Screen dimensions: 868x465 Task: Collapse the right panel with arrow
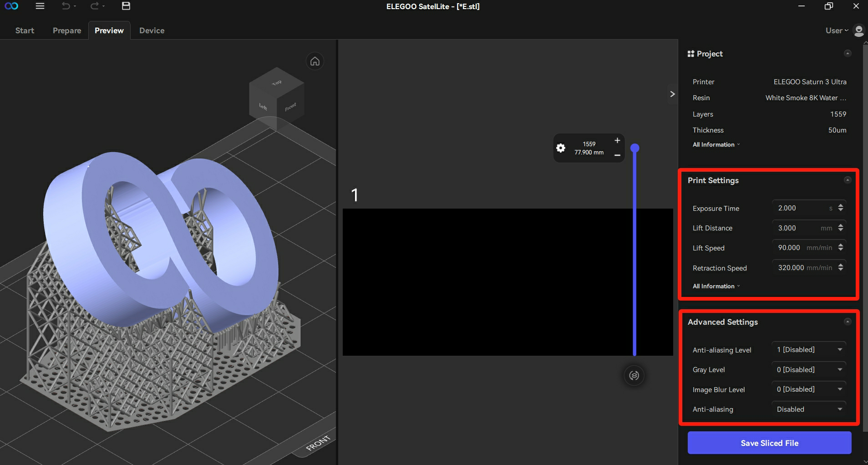pyautogui.click(x=672, y=94)
